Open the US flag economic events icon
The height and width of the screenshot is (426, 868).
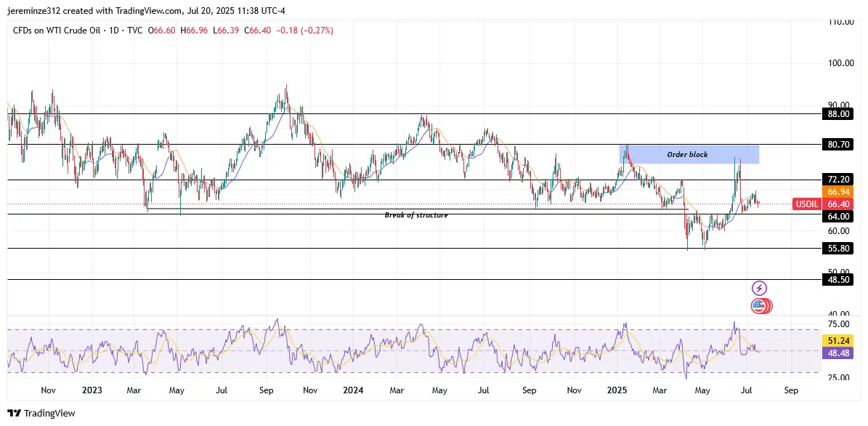click(759, 306)
